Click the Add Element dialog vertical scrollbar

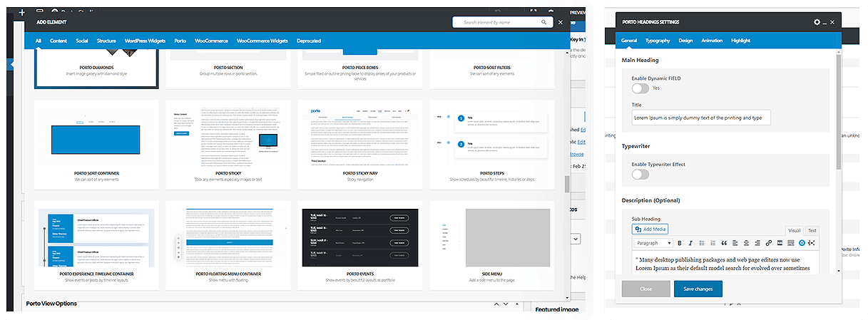(x=568, y=185)
